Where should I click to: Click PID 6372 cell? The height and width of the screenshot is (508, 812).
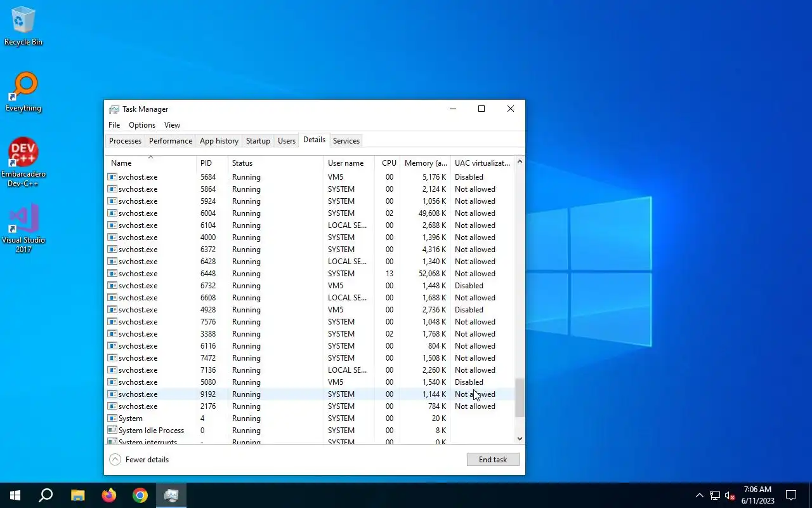[x=208, y=250]
